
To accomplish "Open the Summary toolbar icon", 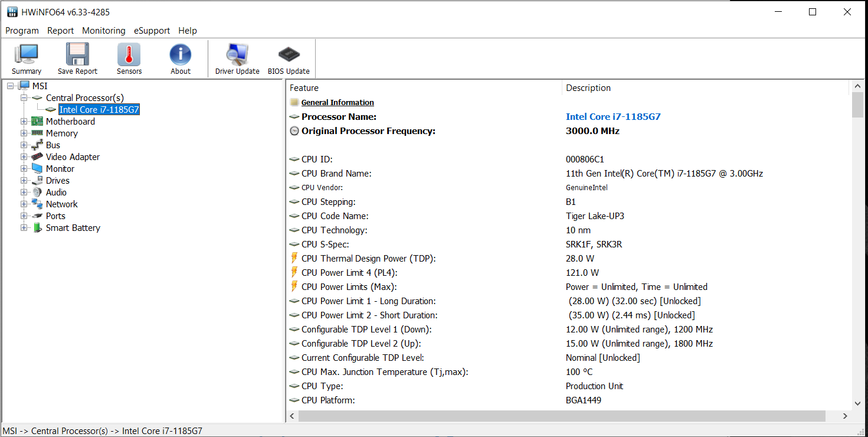I will [27, 55].
